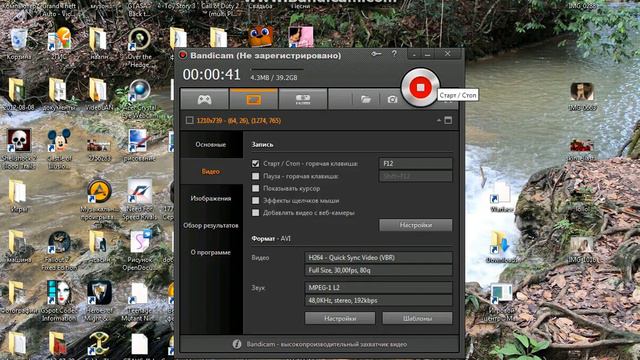Click the Full Size, 30,00fps, 80q field

click(378, 270)
